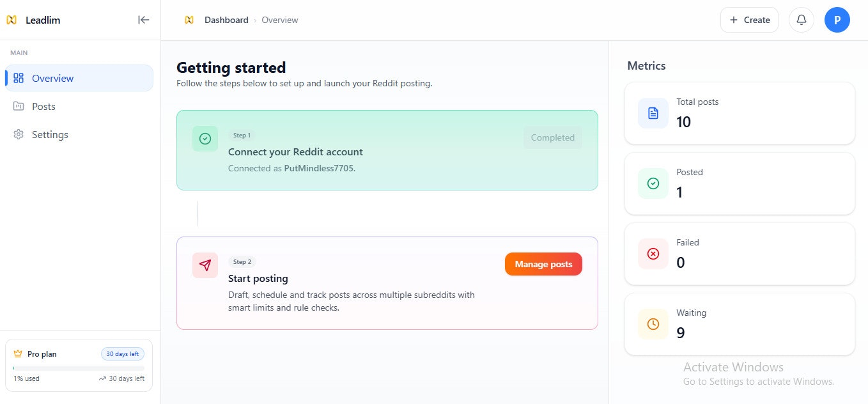Viewport: 868px width, 404px height.
Task: Open the notifications bell
Action: 802,20
